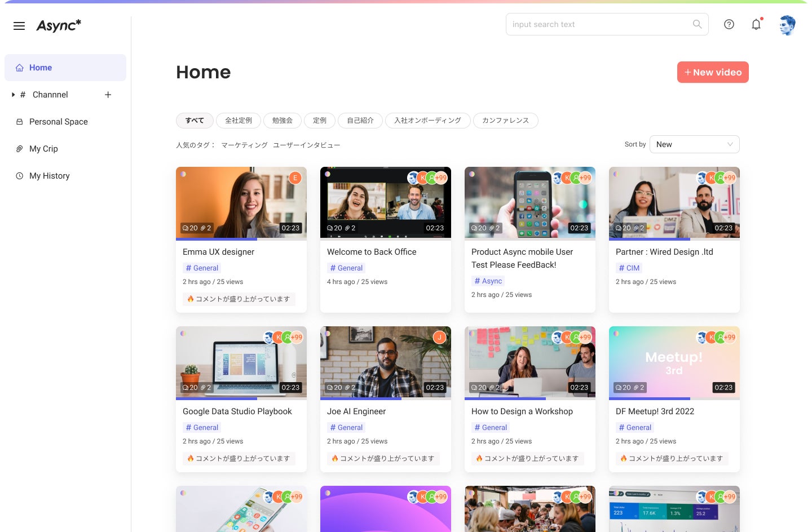The image size is (812, 532).
Task: Click the help question mark icon
Action: (729, 24)
